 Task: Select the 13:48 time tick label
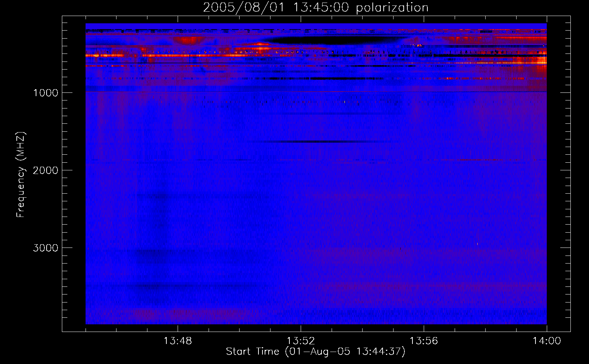point(178,341)
